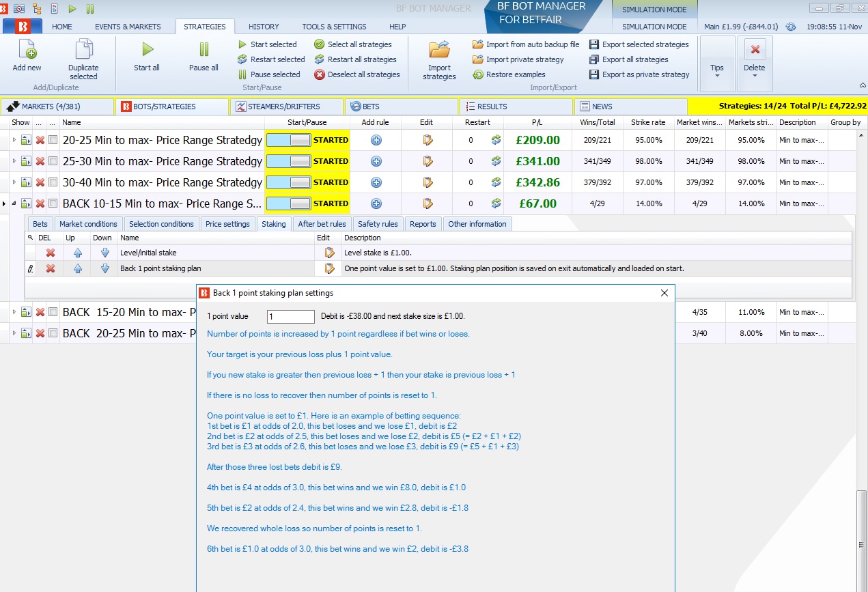The height and width of the screenshot is (592, 868).
Task: Tick checkbox for 20-25 Min to max strategy
Action: tap(53, 140)
